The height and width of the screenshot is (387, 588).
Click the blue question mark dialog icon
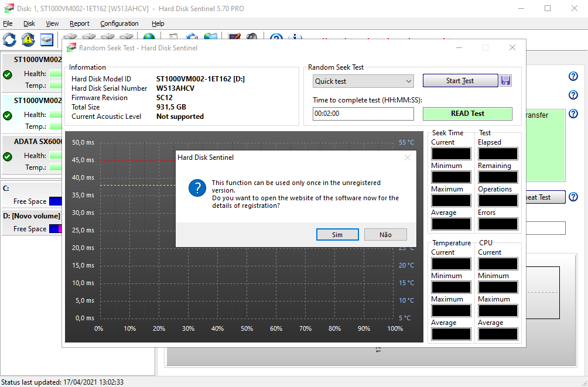tap(197, 188)
